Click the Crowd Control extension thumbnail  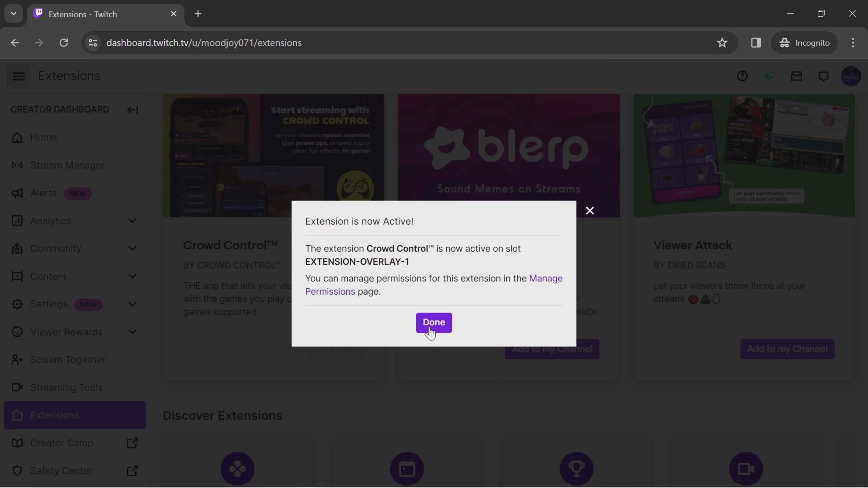(x=275, y=155)
